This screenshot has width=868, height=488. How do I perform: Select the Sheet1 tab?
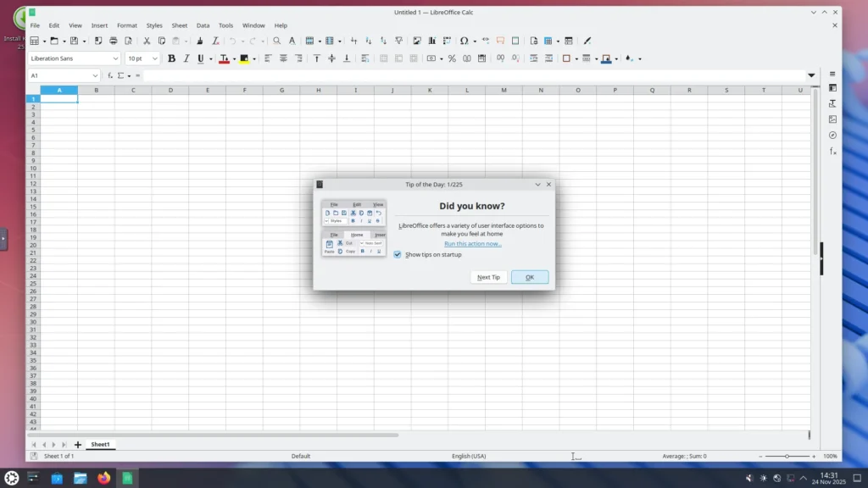[100, 444]
